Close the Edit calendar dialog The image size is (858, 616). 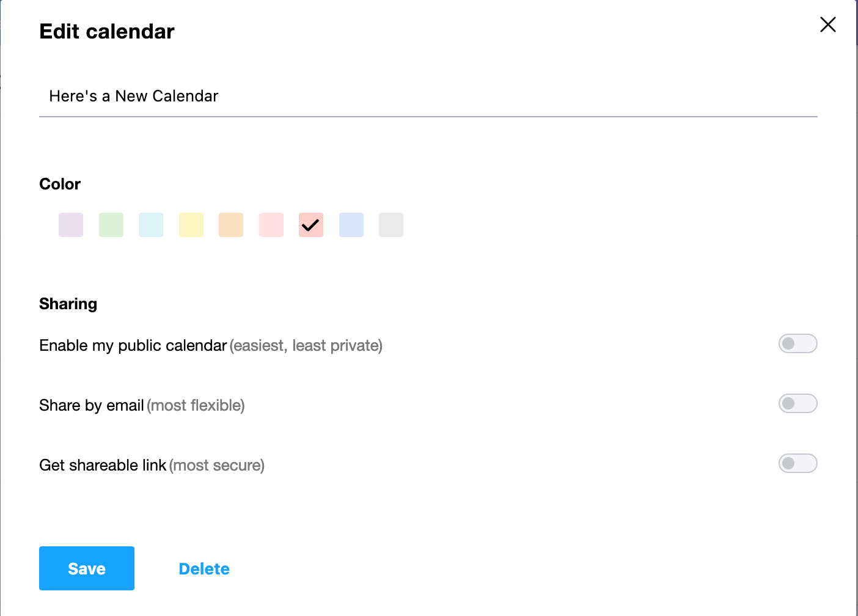(x=827, y=24)
